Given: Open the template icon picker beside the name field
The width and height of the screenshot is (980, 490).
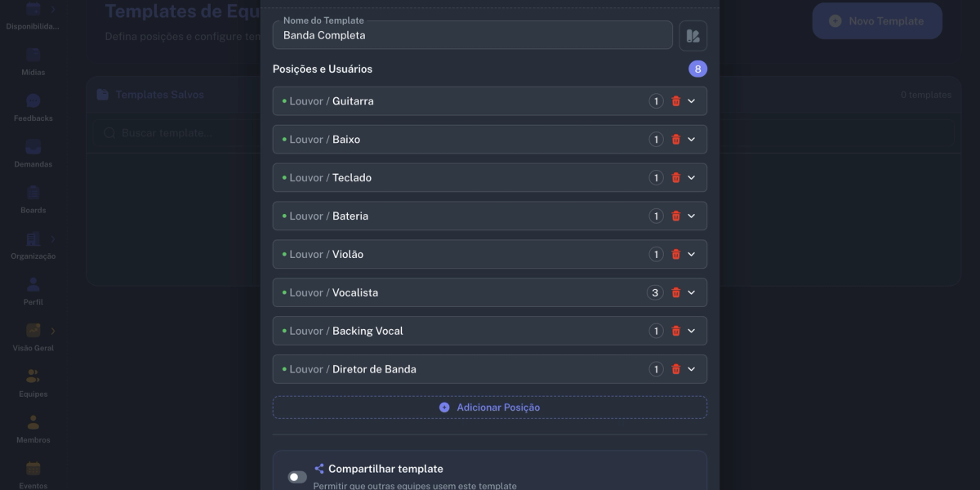Looking at the screenshot, I should point(693,35).
